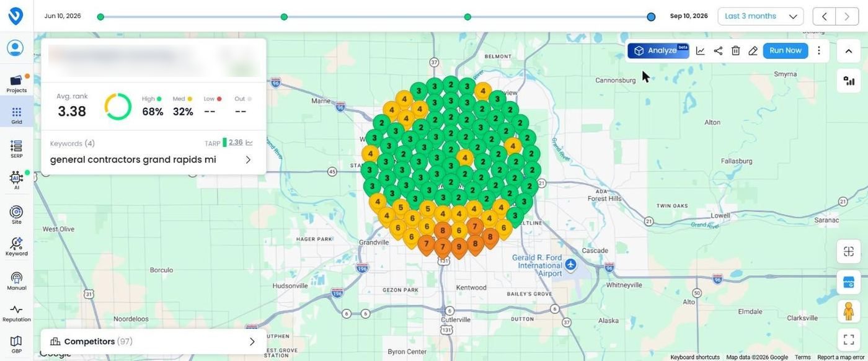Image resolution: width=868 pixels, height=361 pixels.
Task: Open the trend line chart icon in toolbar
Action: coord(701,51)
